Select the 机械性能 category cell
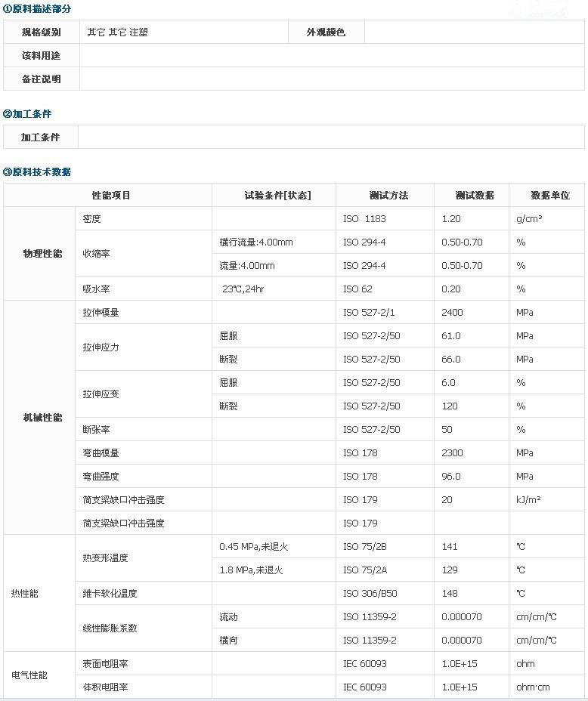Image resolution: width=588 pixels, height=701 pixels. click(42, 418)
